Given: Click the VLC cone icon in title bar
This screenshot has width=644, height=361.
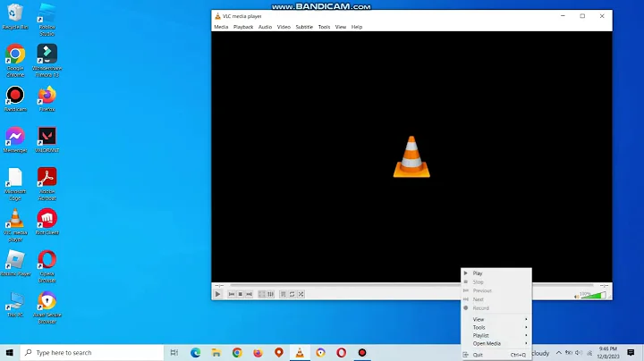Looking at the screenshot, I should 217,16.
